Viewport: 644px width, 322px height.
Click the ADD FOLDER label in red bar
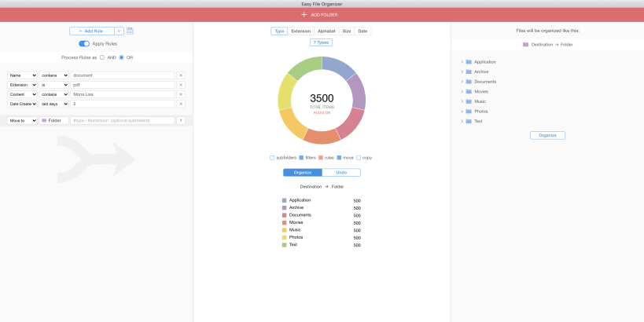[325, 15]
